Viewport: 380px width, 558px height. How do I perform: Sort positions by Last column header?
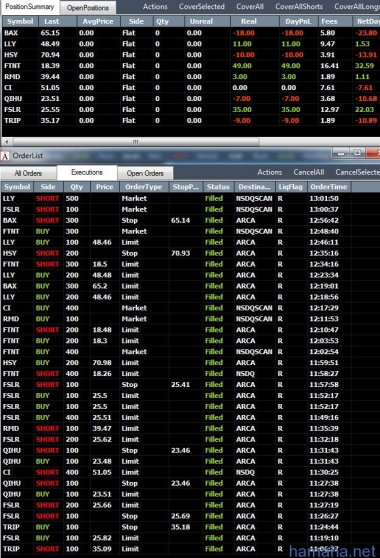57,21
